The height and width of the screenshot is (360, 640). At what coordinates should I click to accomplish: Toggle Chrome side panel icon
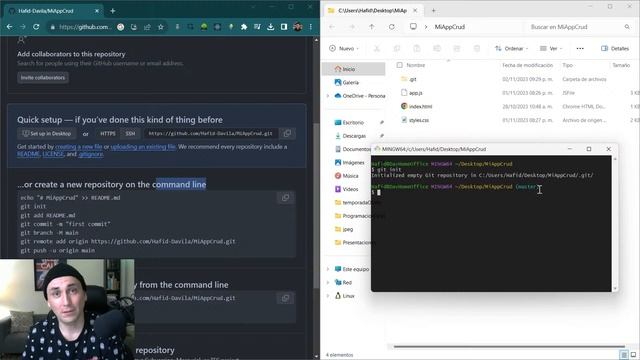[x=284, y=27]
